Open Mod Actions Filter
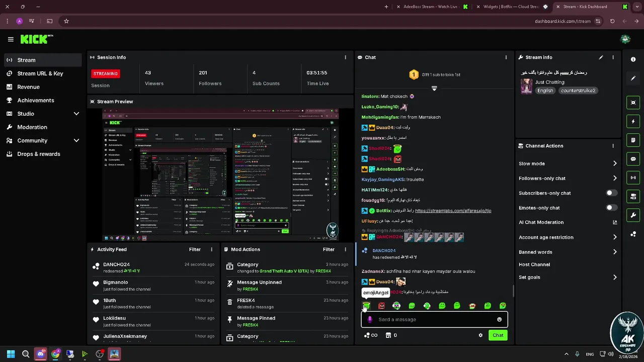This screenshot has height=362, width=644. click(329, 249)
